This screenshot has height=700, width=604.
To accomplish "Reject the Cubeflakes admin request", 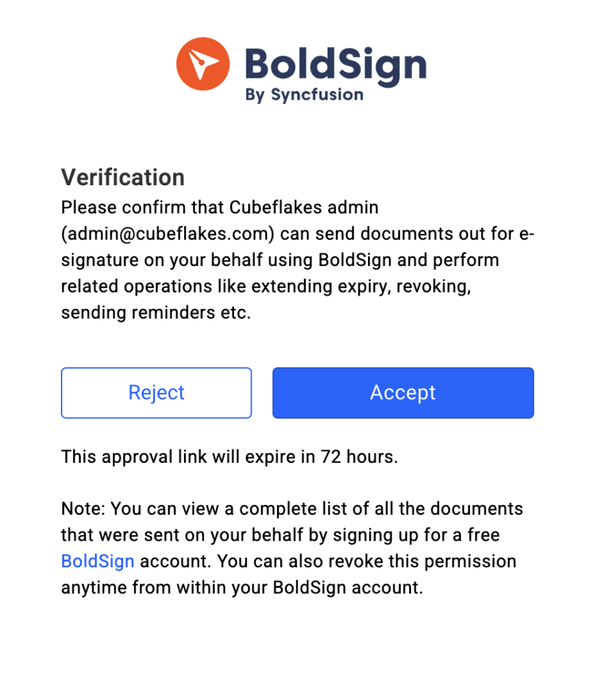I will (156, 392).
